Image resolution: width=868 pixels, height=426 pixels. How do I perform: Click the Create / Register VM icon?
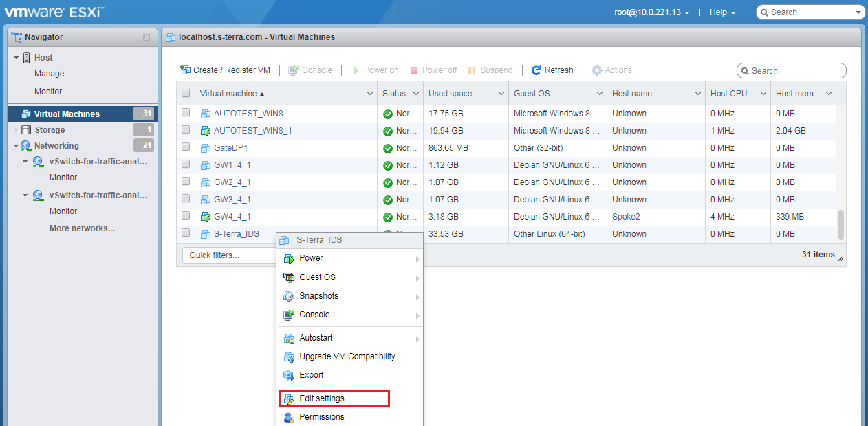[185, 70]
